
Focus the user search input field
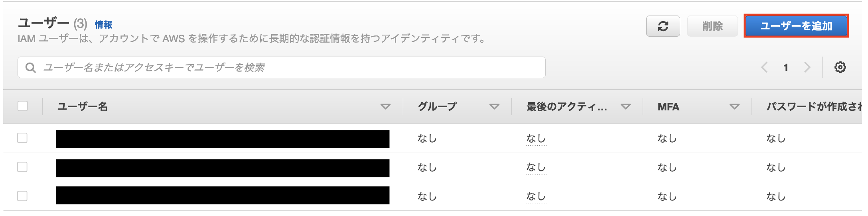pyautogui.click(x=282, y=67)
